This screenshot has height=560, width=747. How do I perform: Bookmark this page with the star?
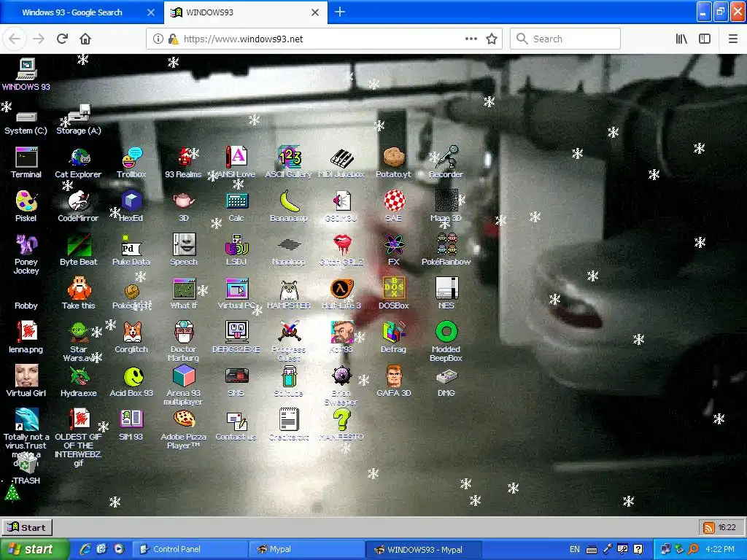click(x=492, y=39)
